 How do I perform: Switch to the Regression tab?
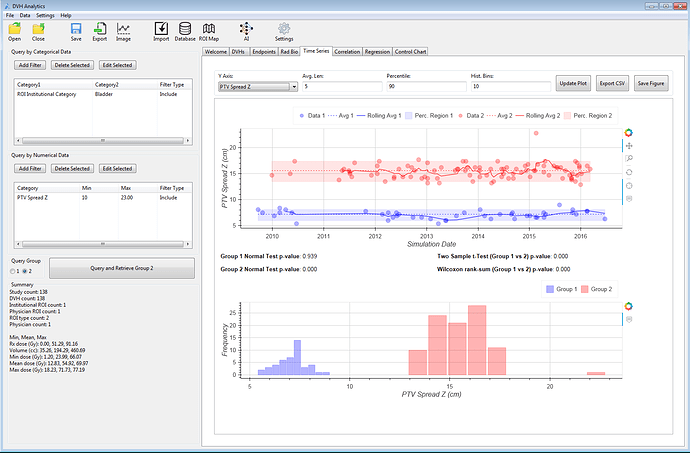377,50
